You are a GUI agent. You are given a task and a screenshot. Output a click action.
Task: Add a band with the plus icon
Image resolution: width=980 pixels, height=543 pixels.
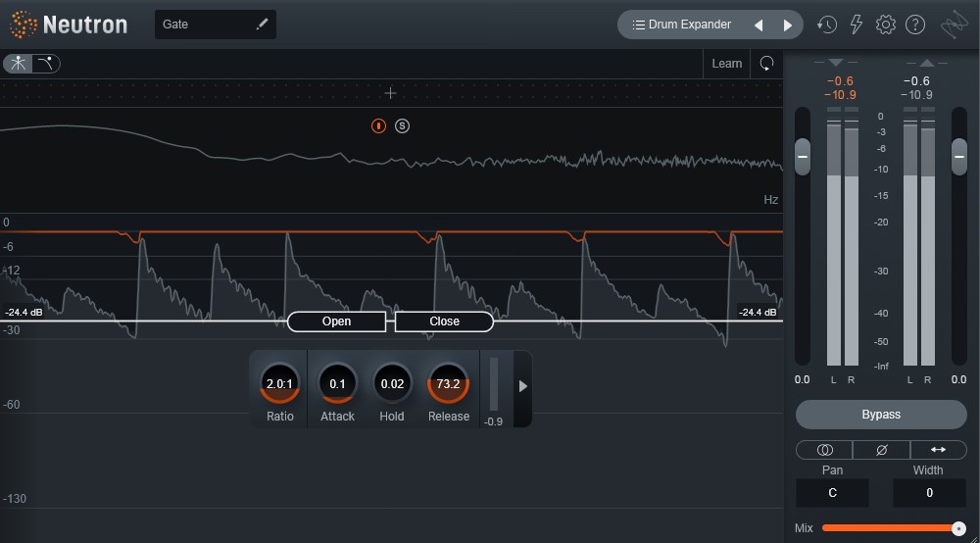click(390, 93)
